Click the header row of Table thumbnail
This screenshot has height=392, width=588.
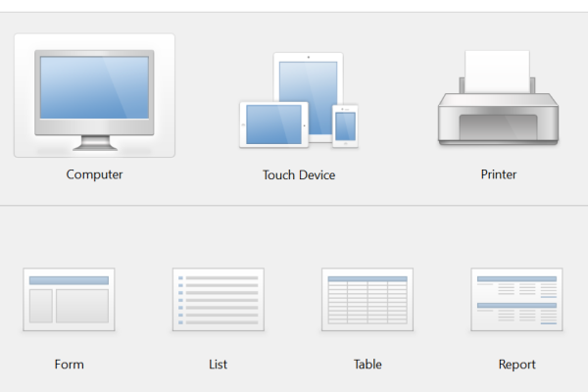[367, 279]
